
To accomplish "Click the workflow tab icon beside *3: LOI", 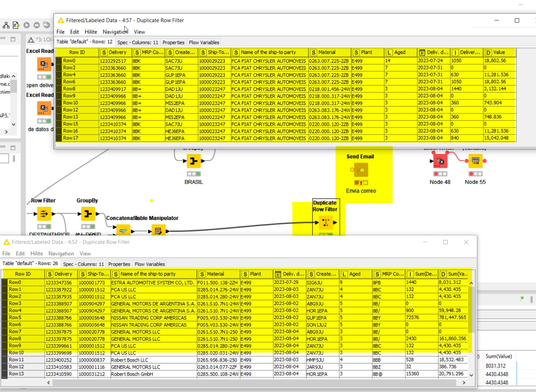I will tap(31, 40).
